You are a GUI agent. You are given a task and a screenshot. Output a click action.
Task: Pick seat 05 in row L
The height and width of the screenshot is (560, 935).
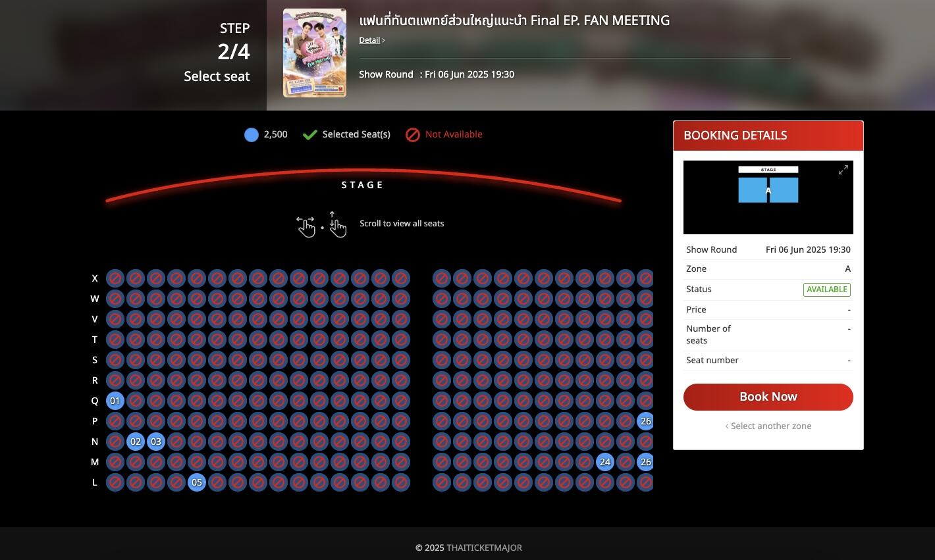click(x=197, y=482)
